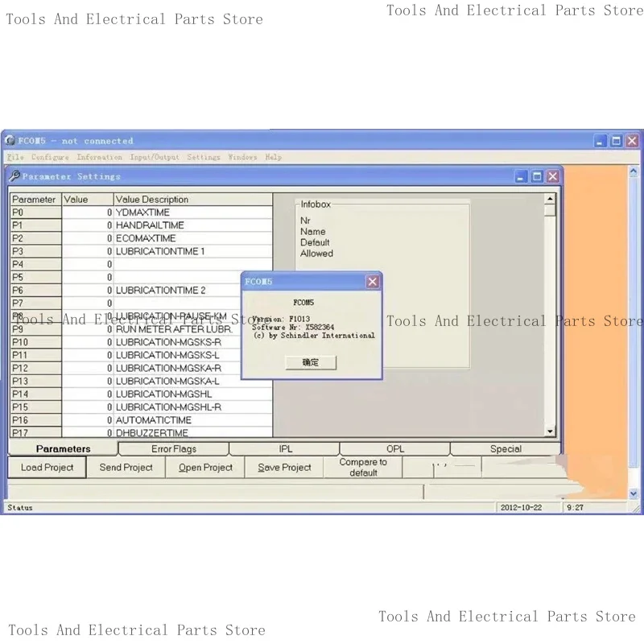Select the P1 parameter row header

(x=35, y=225)
